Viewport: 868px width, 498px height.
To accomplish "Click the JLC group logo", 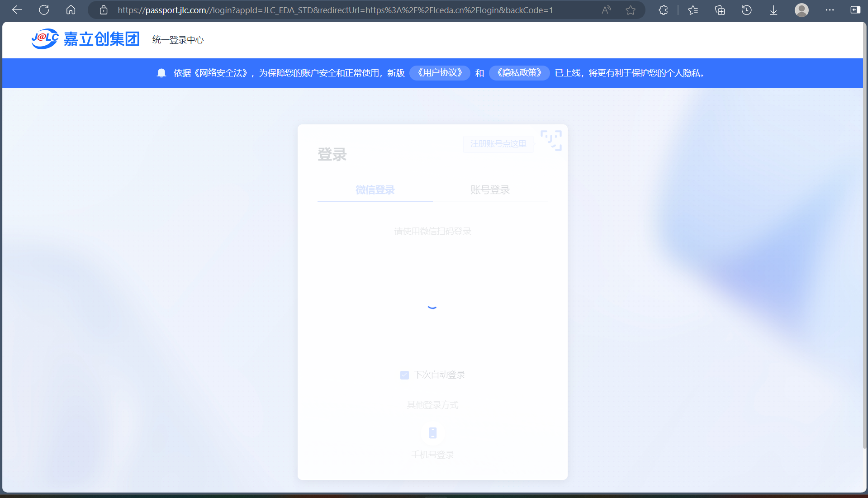I will pyautogui.click(x=85, y=39).
